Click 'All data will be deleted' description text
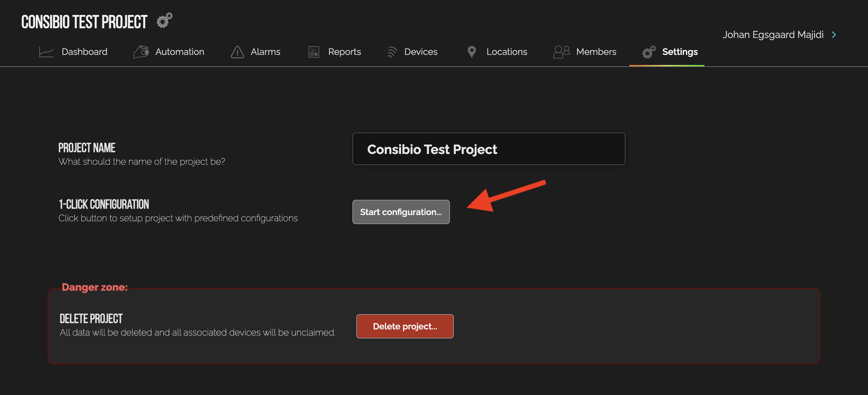868x395 pixels. coord(197,333)
